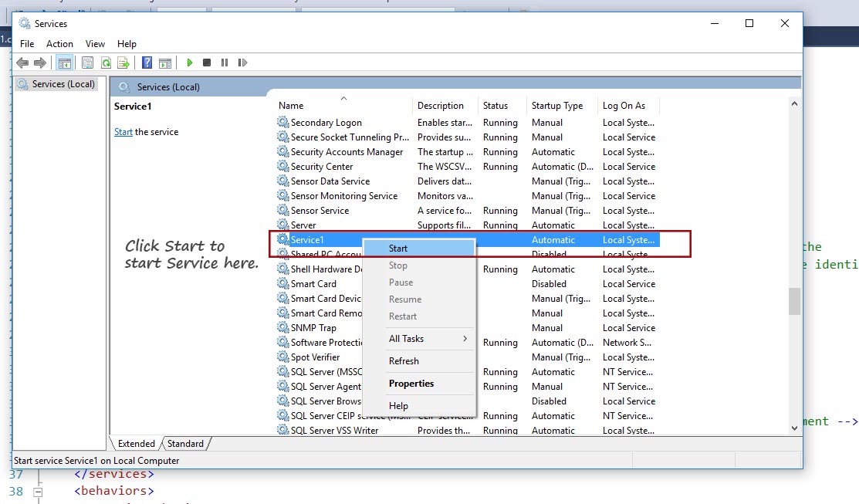Expand the All Tasks submenu

tap(419, 339)
